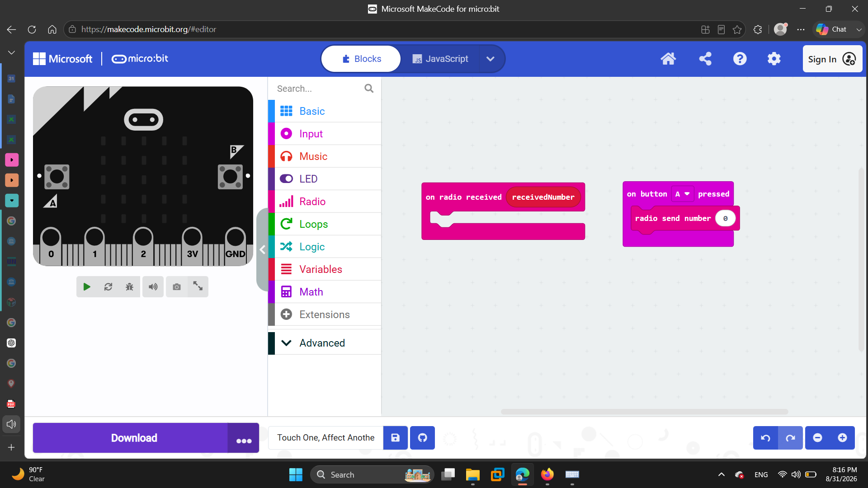Restart the simulator using the refresh icon
This screenshot has width=868, height=488.
coord(108,286)
